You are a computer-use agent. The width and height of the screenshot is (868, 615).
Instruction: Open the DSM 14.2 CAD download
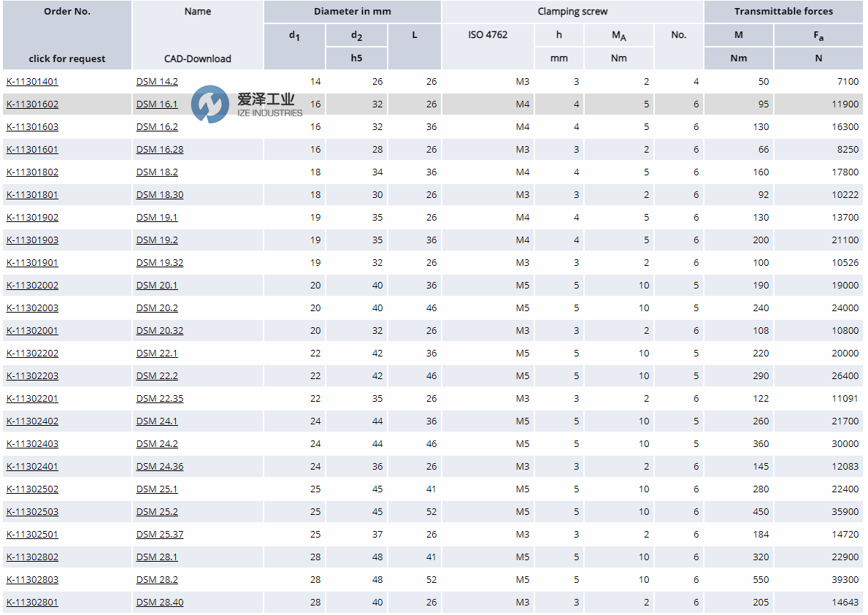pyautogui.click(x=155, y=81)
